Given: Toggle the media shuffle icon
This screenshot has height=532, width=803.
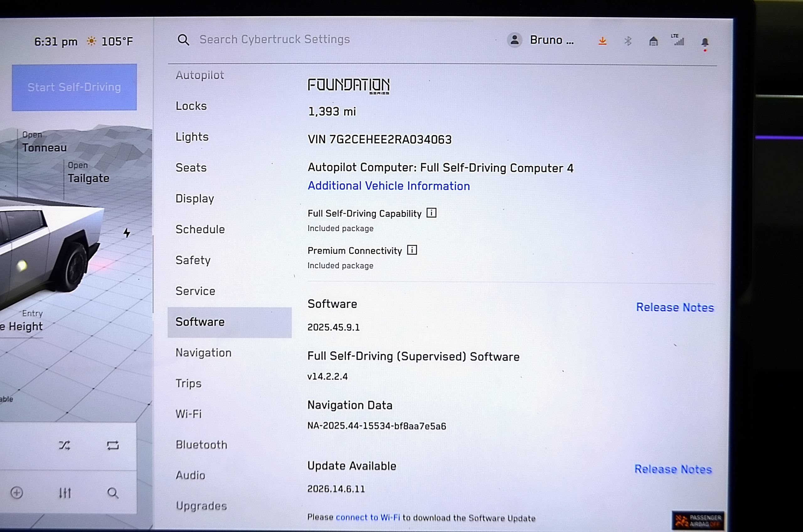Looking at the screenshot, I should point(64,445).
